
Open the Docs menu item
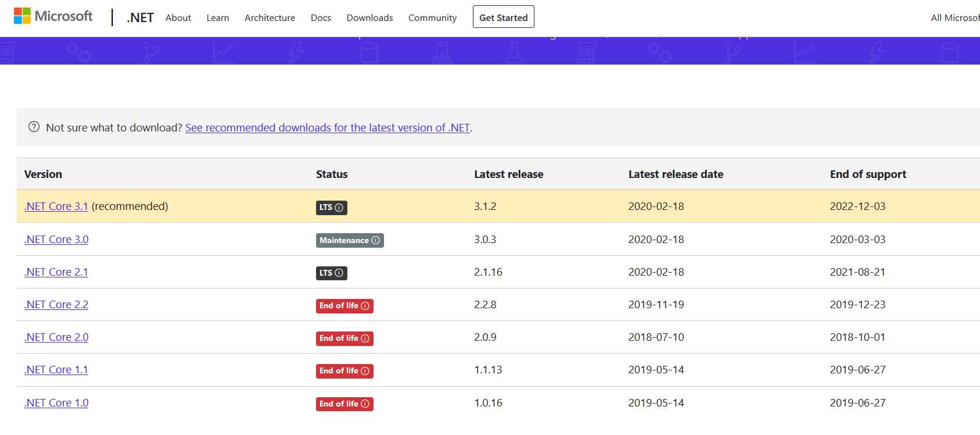click(321, 17)
